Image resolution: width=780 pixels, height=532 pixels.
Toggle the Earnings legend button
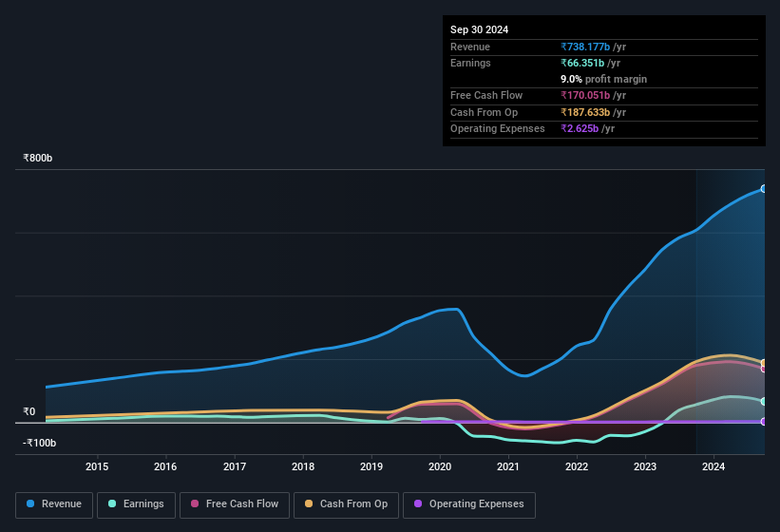coord(137,503)
